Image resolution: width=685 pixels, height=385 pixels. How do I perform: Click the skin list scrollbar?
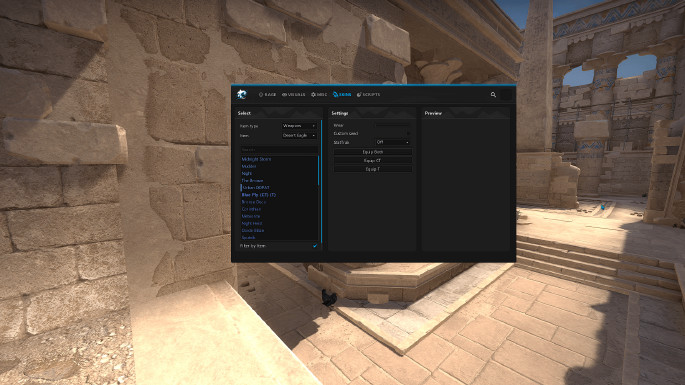(x=318, y=170)
